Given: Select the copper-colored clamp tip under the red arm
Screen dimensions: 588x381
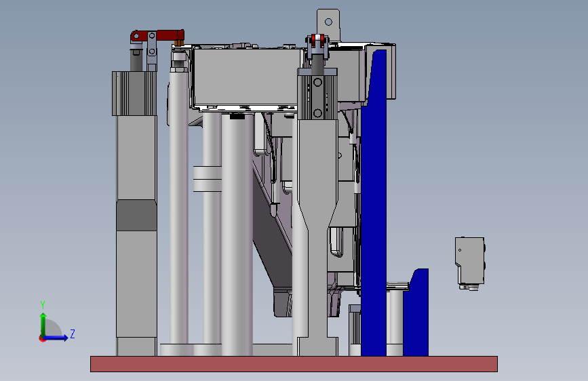Looking at the screenshot, I should click(x=179, y=43).
